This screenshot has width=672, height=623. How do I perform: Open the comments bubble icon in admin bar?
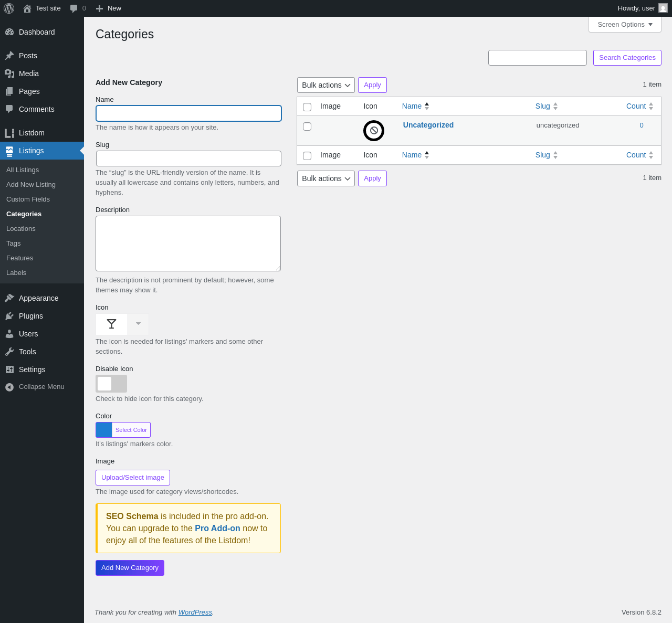click(x=74, y=8)
